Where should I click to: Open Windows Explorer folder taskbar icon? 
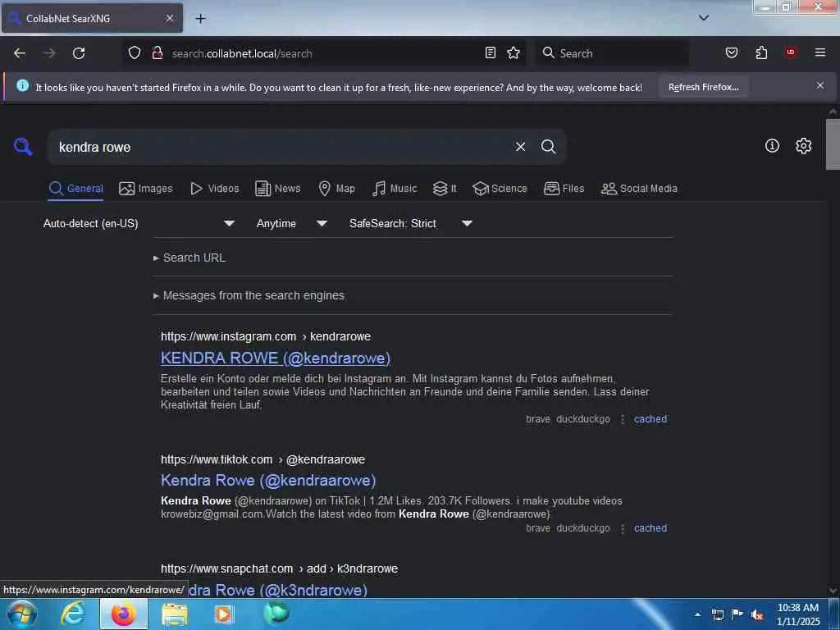[175, 614]
